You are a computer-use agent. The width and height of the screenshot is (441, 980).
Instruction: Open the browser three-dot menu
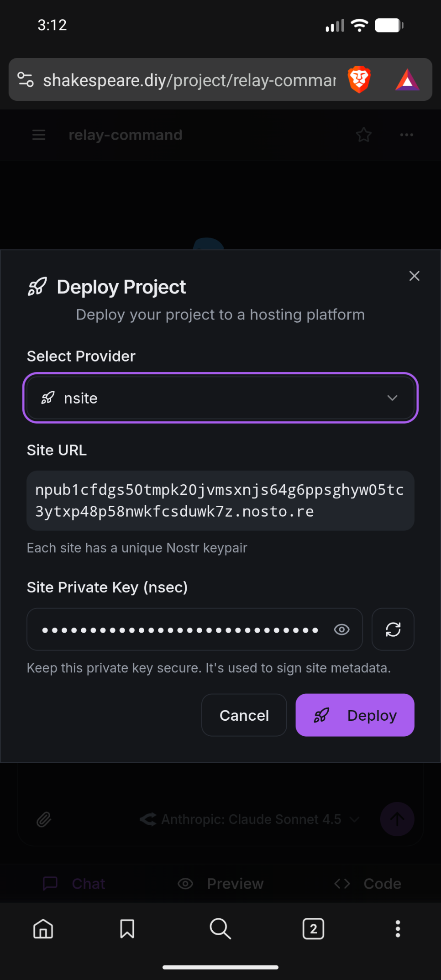tap(398, 928)
